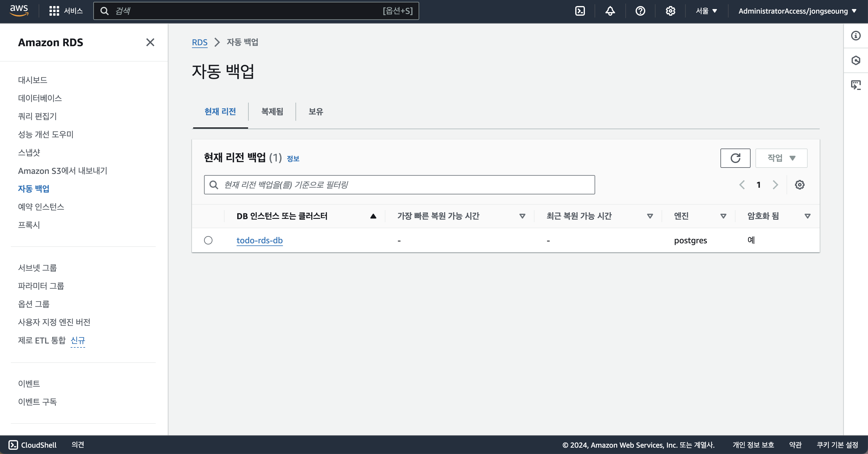The image size is (868, 454).
Task: Select the todo-rds-db radio button
Action: [208, 240]
